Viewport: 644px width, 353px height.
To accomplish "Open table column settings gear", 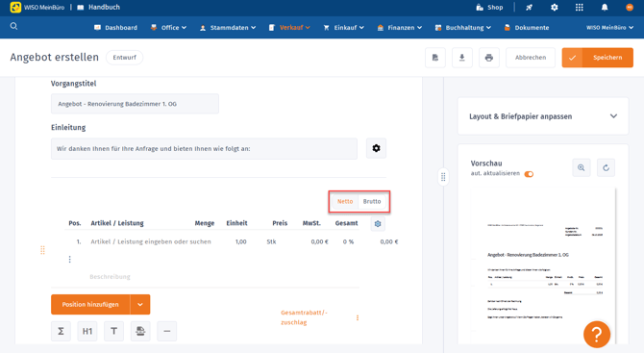I will (378, 224).
